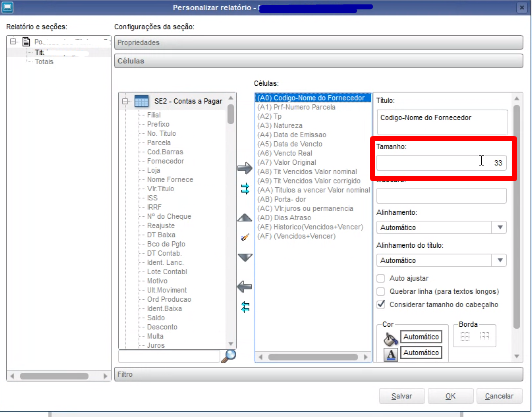This screenshot has width=532, height=417.
Task: Open the Alinhamento do título dropdown
Action: point(499,260)
